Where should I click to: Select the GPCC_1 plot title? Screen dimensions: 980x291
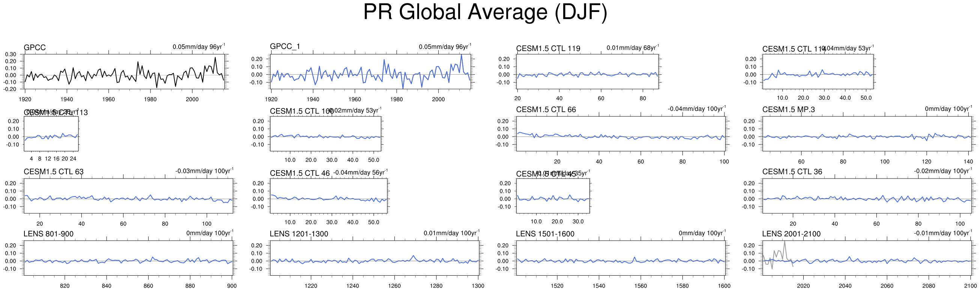(x=285, y=46)
